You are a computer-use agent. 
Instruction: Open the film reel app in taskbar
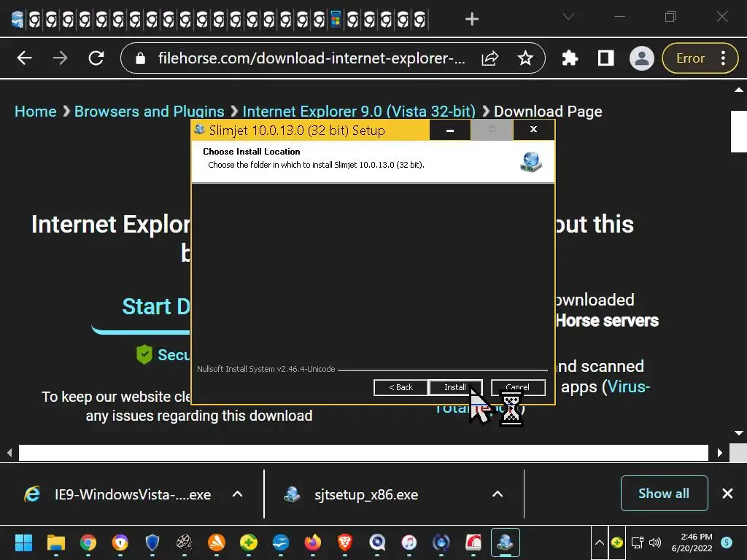tap(184, 542)
